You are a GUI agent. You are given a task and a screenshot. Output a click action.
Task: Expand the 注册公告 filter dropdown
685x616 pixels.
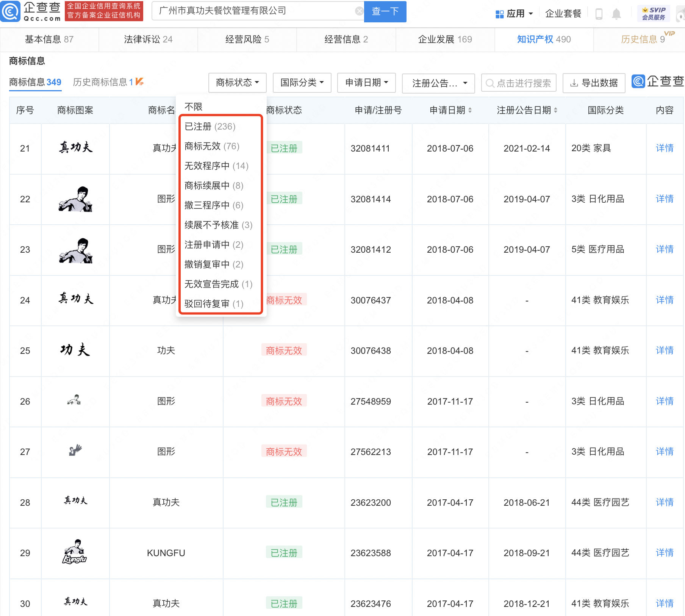pyautogui.click(x=438, y=83)
